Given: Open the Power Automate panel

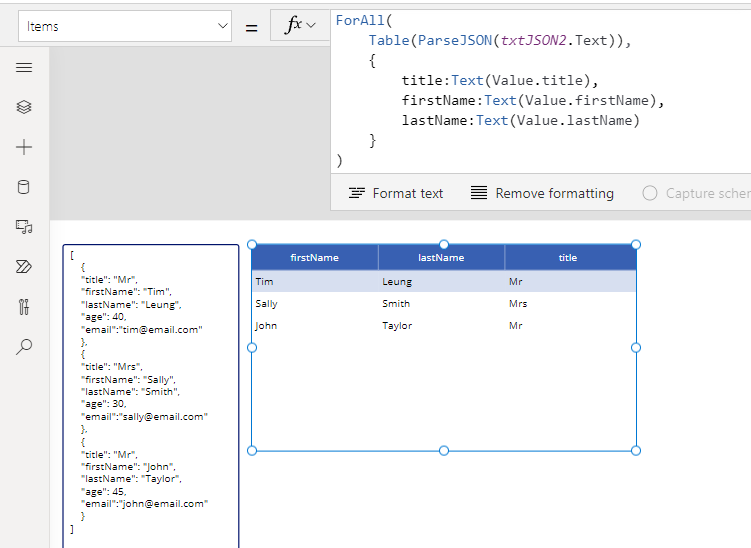Looking at the screenshot, I should tap(24, 267).
